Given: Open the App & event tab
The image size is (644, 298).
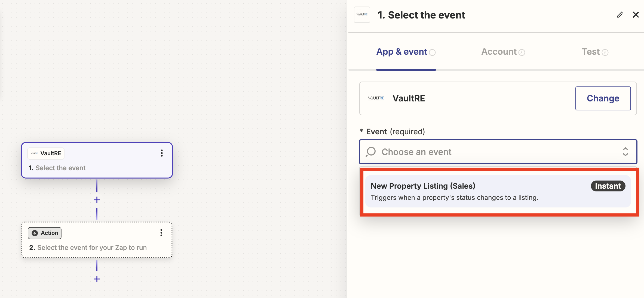Looking at the screenshot, I should 406,52.
